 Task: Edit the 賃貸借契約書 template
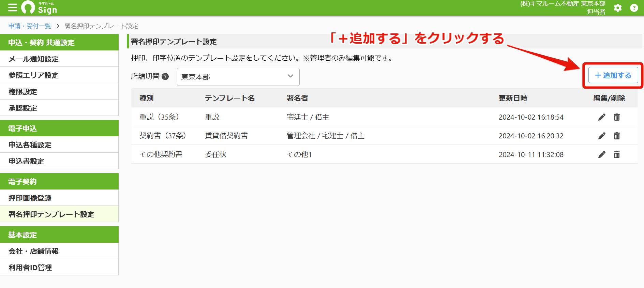tap(602, 136)
